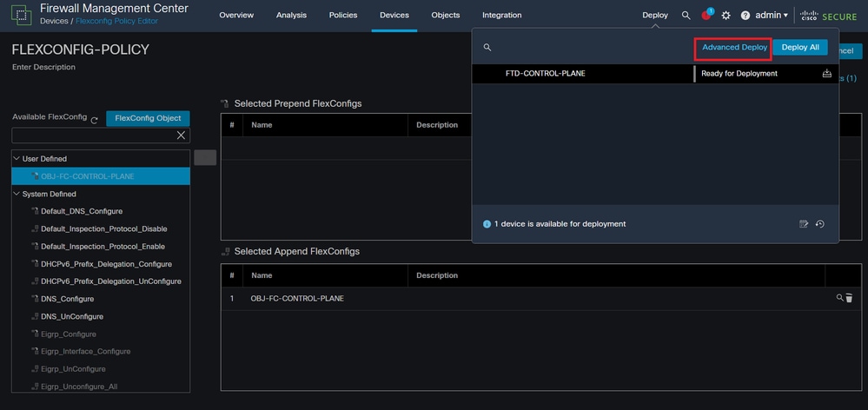The image size is (868, 410).
Task: Click the Deploy All button
Action: (x=800, y=48)
